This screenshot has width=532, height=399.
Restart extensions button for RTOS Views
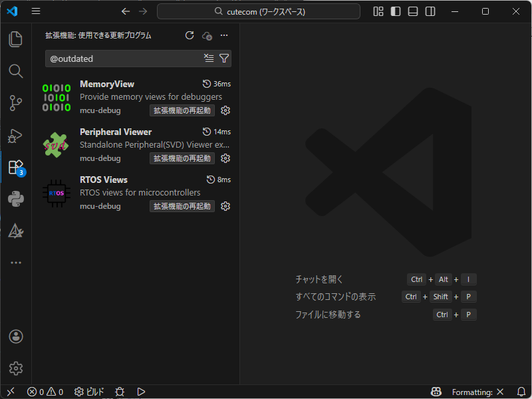click(182, 206)
